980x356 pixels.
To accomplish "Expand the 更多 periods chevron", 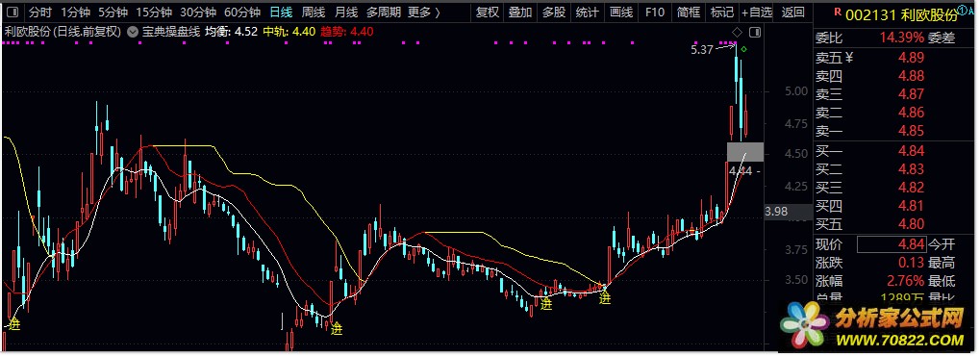I will 437,12.
